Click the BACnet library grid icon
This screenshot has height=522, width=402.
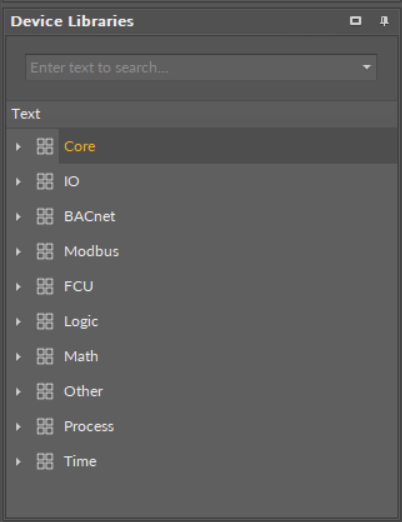pyautogui.click(x=45, y=217)
